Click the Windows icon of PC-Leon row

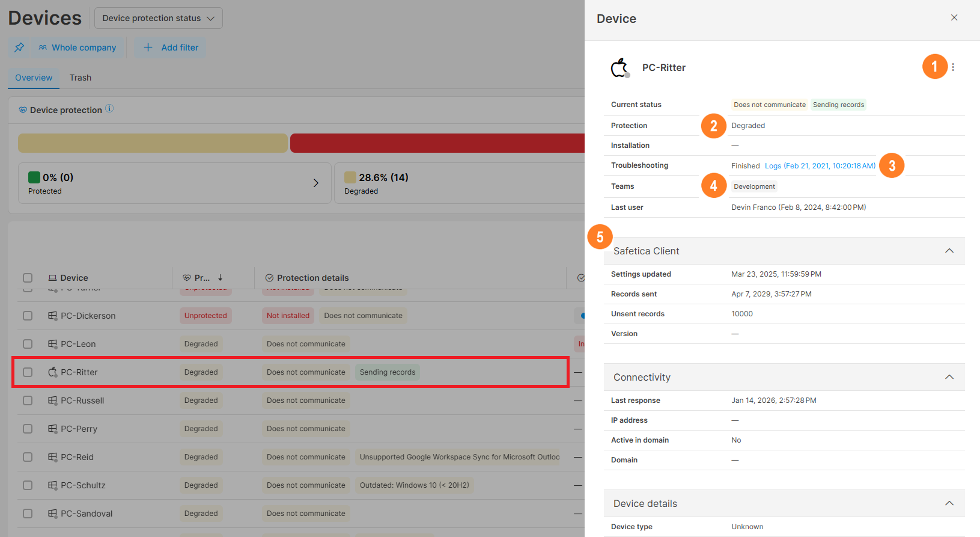click(53, 344)
